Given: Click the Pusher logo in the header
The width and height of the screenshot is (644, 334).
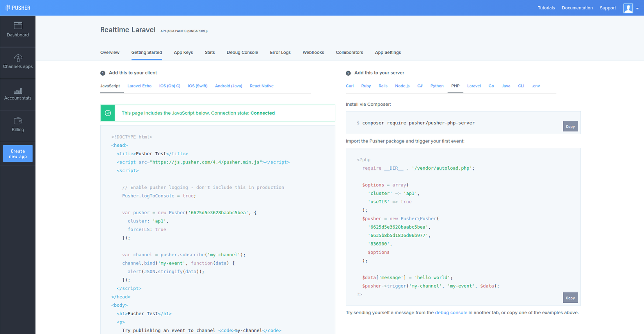Looking at the screenshot, I should [18, 8].
